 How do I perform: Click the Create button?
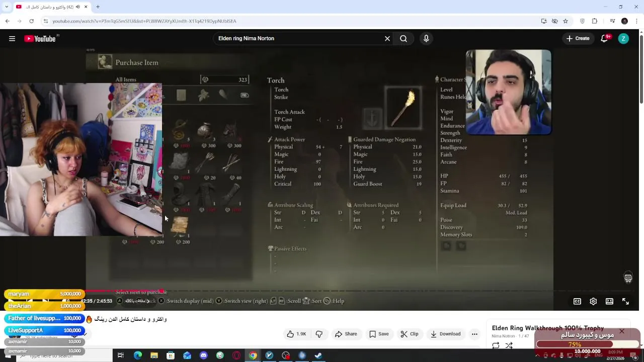point(578,39)
